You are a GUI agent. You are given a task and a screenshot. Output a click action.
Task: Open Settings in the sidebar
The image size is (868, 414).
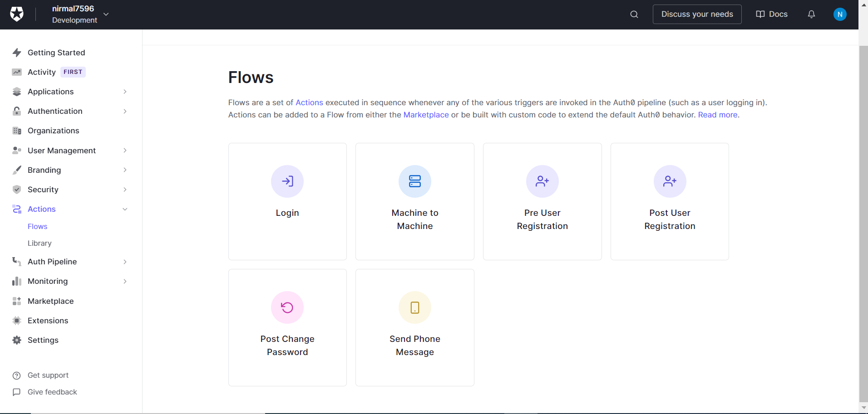click(43, 340)
